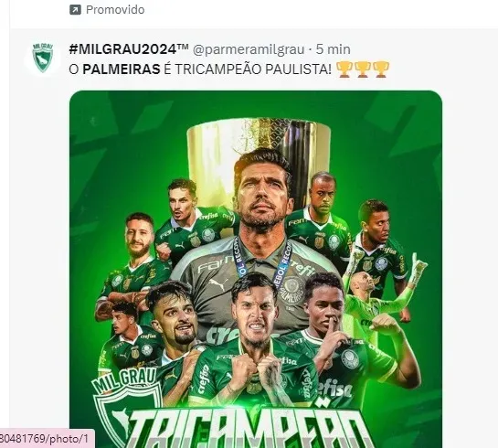Click the TRICAMPEÃO banner text in poster
498x448 pixels.
click(x=252, y=427)
